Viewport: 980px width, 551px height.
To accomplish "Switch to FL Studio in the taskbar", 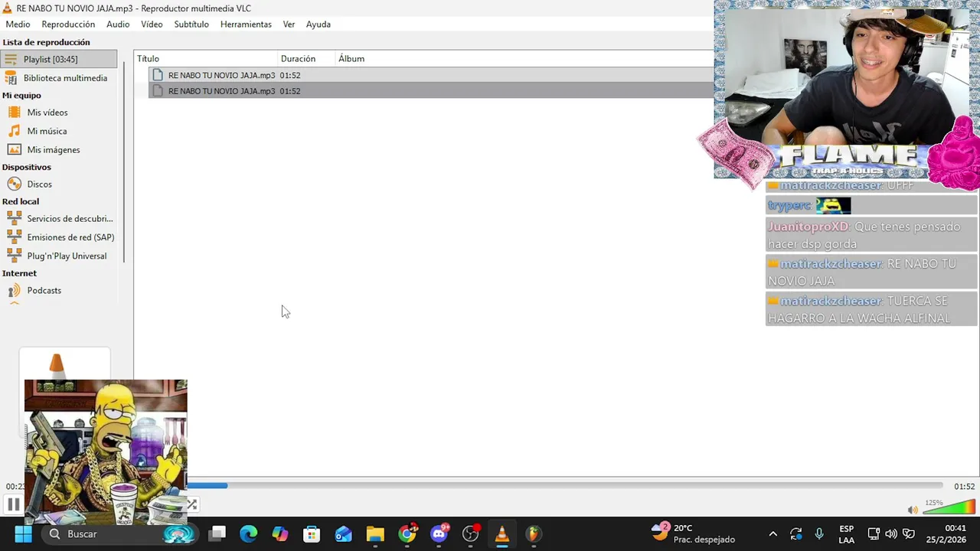I will [534, 533].
